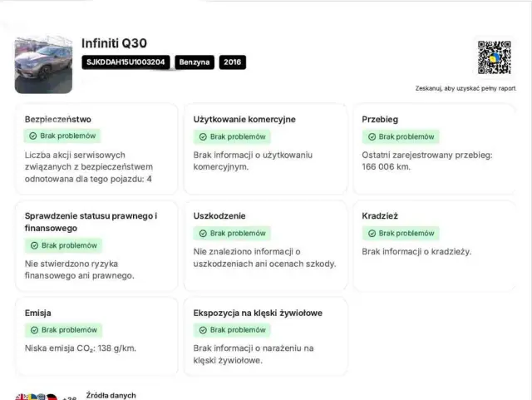The height and width of the screenshot is (400, 532).
Task: Click the "Zeskanuj, aby uzyskać pełny raport" text
Action: coord(465,88)
